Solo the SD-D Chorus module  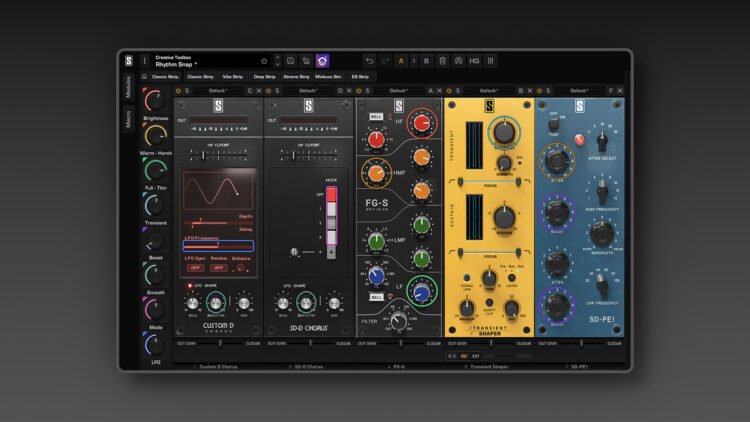[x=277, y=90]
